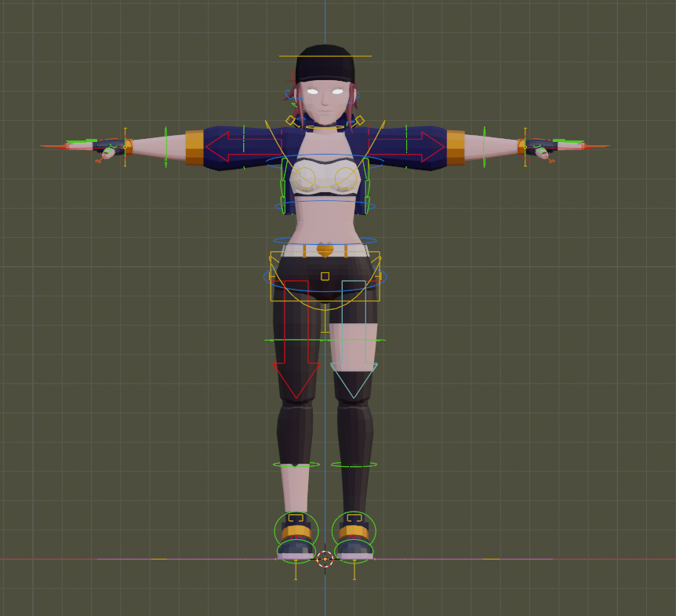Viewport: 676px width, 616px height.
Task: Click the green finger control strip on the left hand
Action: tap(82, 140)
